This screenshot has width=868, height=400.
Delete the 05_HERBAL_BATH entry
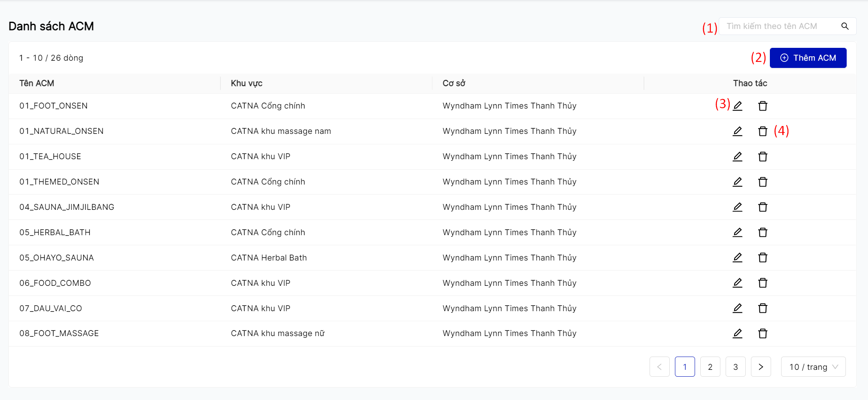[x=763, y=233]
